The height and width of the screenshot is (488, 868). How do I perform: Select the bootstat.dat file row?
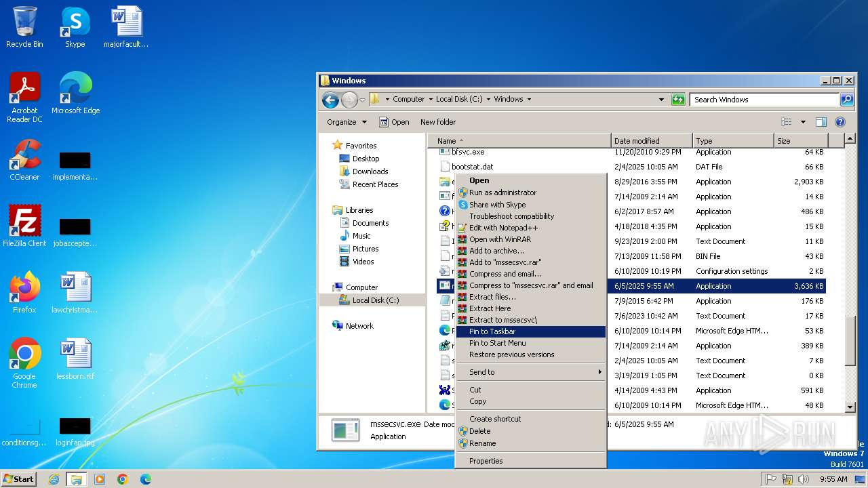pyautogui.click(x=631, y=167)
